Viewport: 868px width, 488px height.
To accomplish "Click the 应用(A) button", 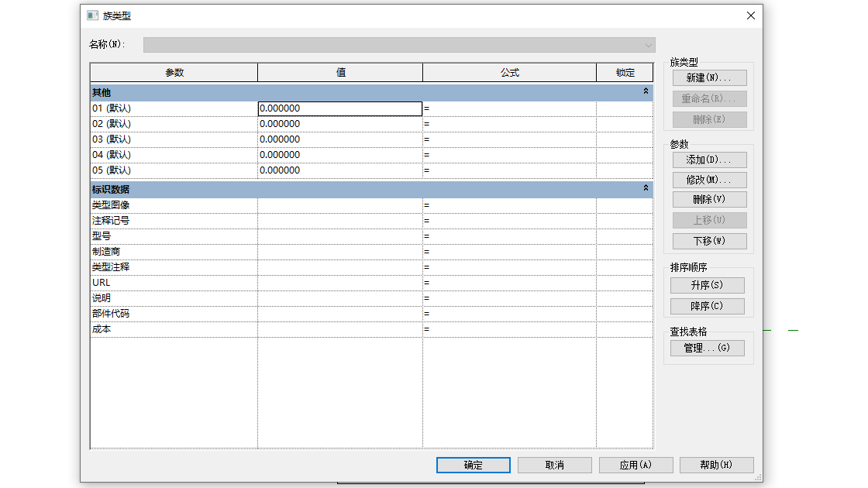I will [x=636, y=466].
